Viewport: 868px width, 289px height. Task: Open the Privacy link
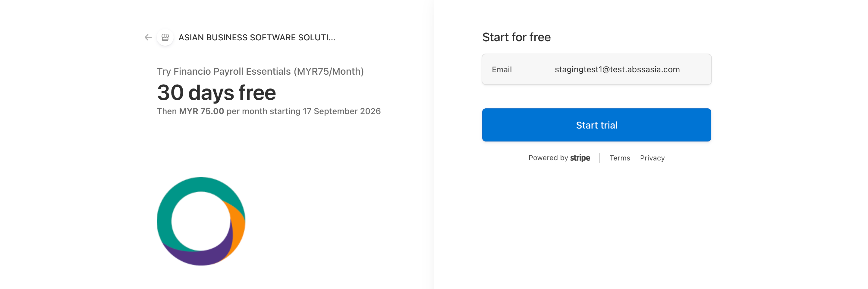tap(652, 158)
